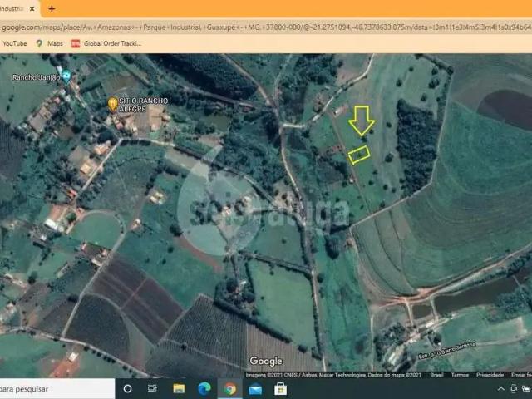Viewport: 532px width, 399px height.
Task: Click the yellow outlined land plot
Action: [359, 154]
